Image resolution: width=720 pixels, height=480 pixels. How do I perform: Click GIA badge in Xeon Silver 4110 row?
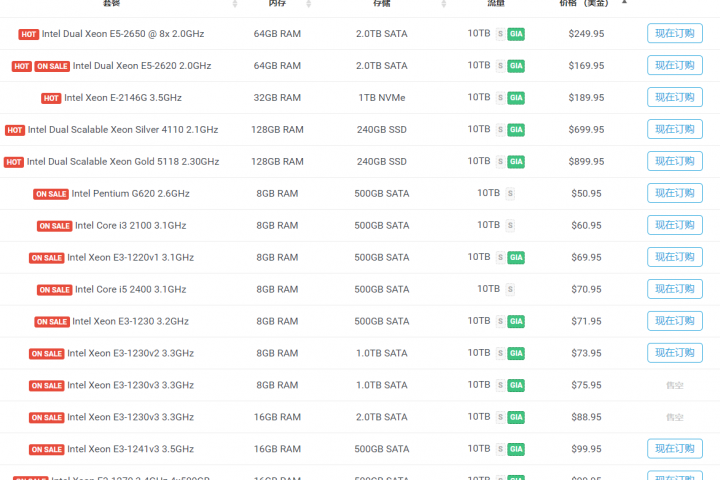pos(516,130)
